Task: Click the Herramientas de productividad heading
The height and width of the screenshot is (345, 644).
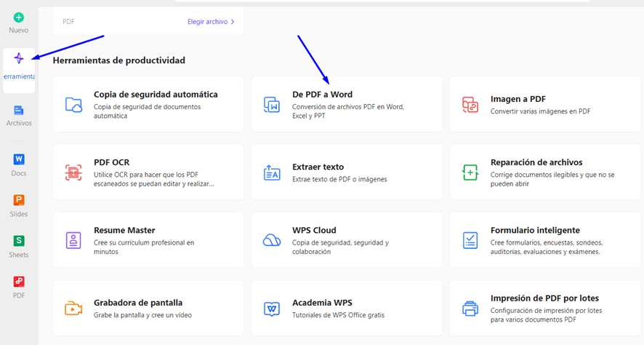Action: coord(118,60)
